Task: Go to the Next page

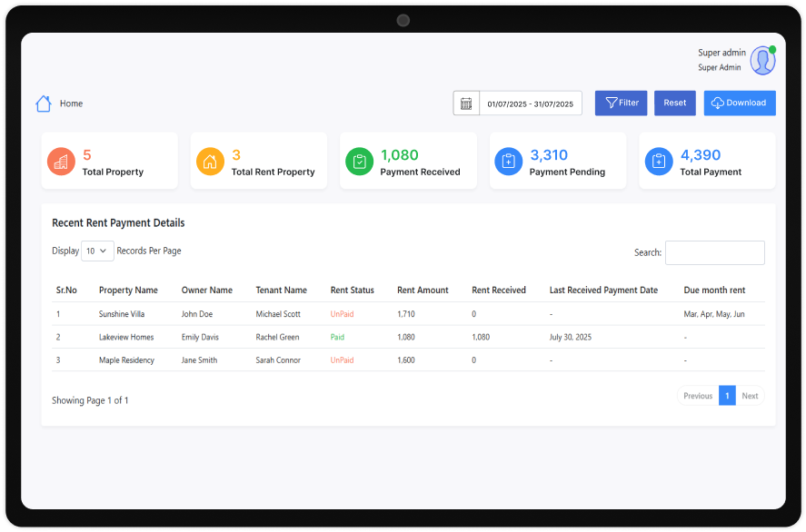Action: point(750,396)
